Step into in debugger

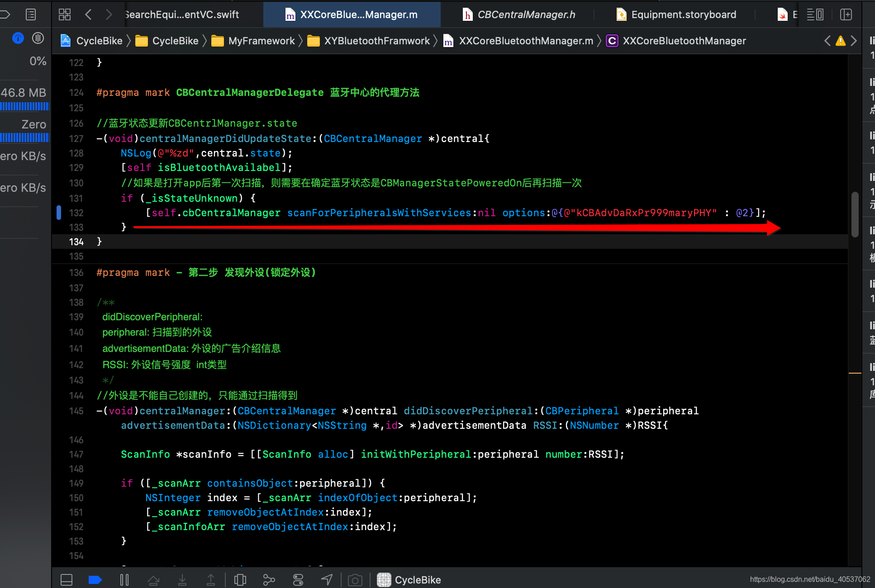point(182,580)
